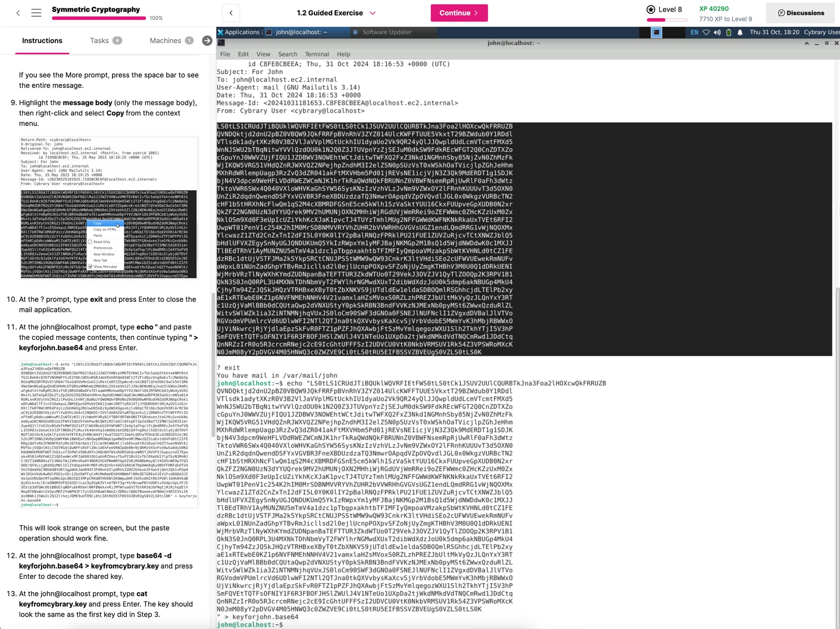Expand the 1.2 Guided Exercise dropdown
Viewport: 840px width, 629px height.
[372, 13]
